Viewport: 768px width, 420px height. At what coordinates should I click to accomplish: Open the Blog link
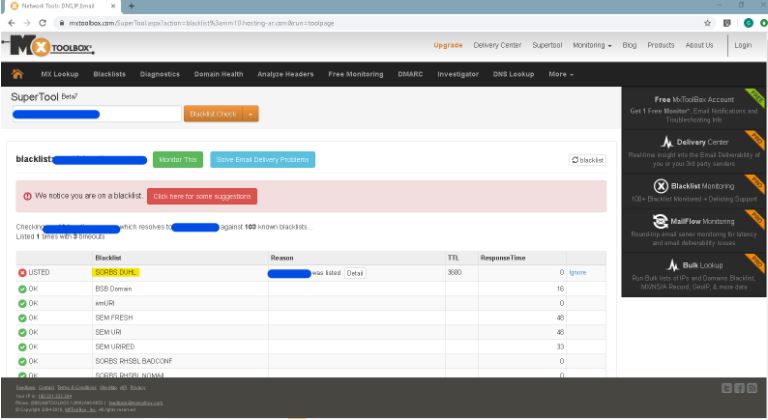629,45
